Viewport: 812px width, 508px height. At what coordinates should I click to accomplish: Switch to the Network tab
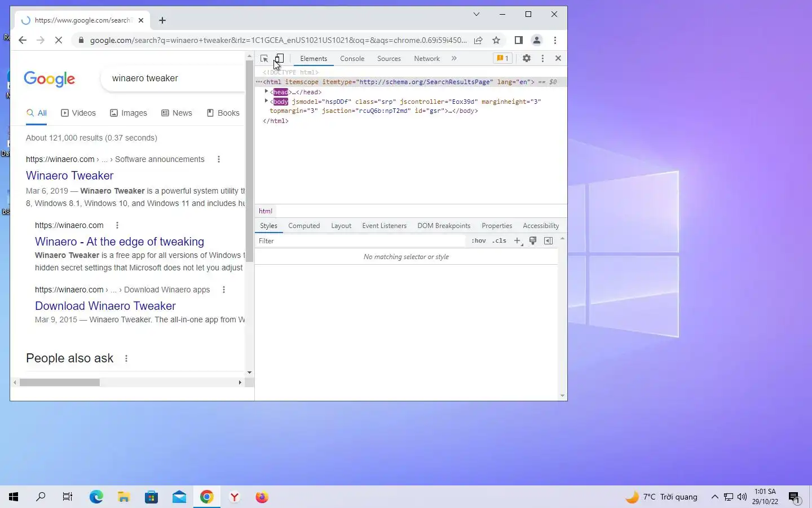(x=427, y=59)
